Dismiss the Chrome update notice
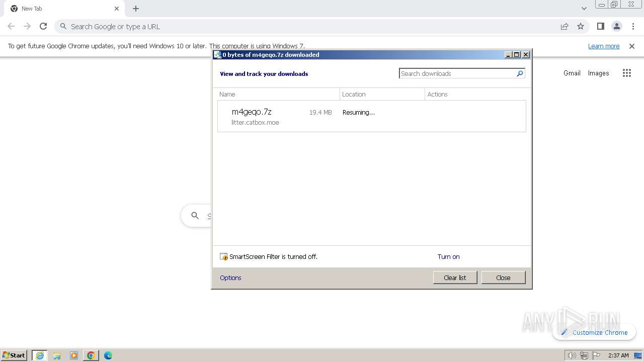 tap(632, 46)
